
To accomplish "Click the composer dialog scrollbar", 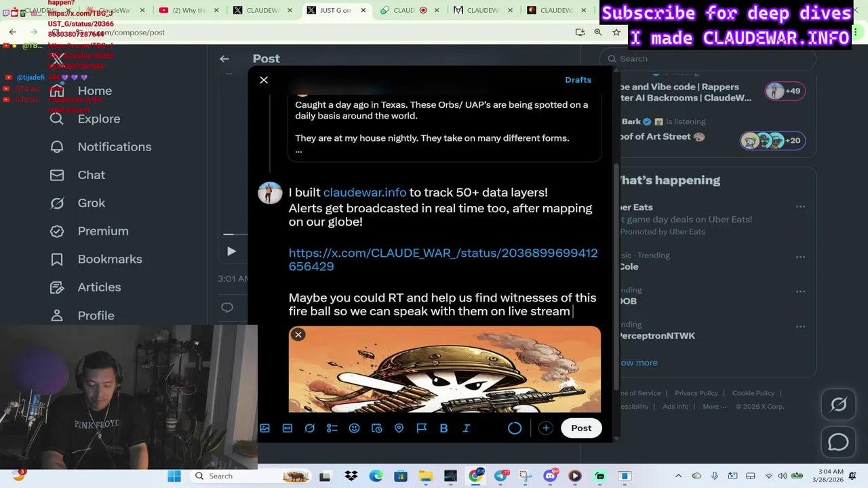I will [616, 277].
